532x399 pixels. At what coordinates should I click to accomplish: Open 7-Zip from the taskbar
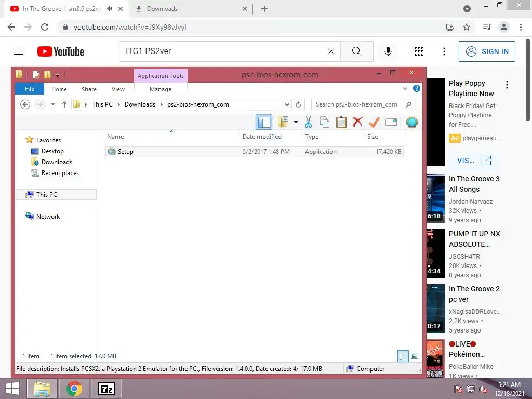(106, 389)
